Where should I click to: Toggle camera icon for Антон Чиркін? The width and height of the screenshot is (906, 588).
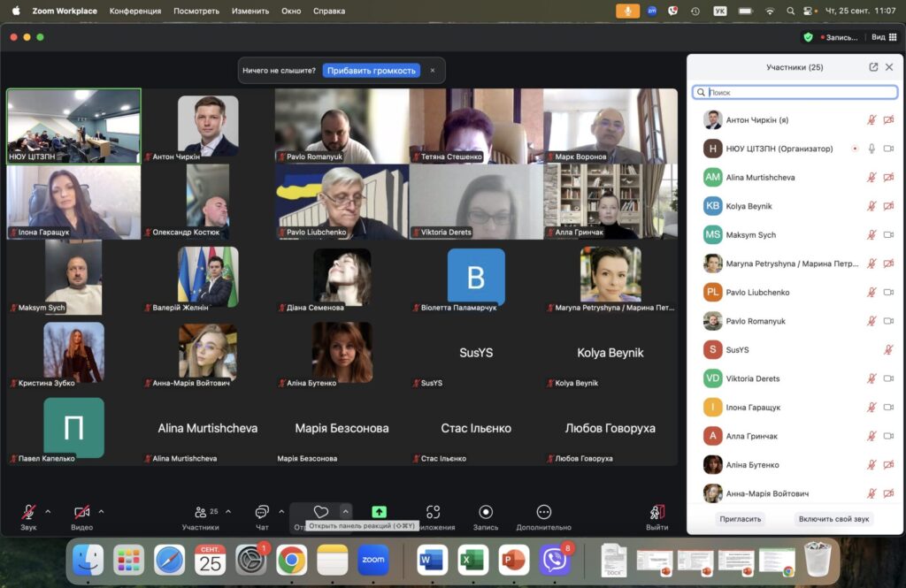tap(888, 119)
